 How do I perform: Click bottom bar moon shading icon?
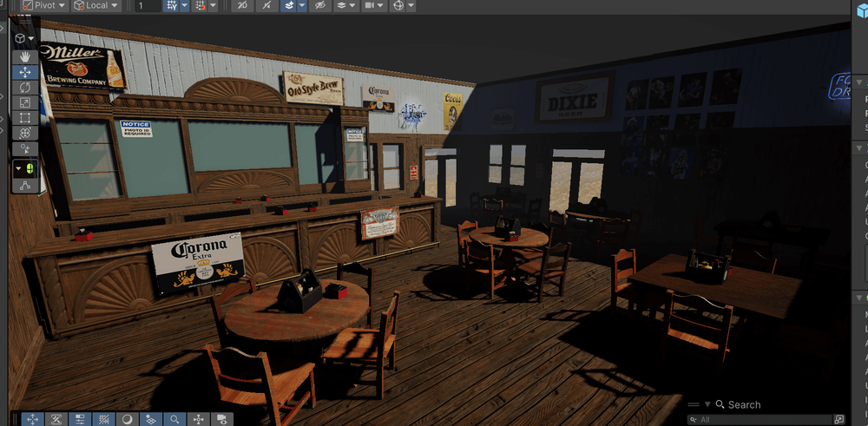(x=128, y=419)
